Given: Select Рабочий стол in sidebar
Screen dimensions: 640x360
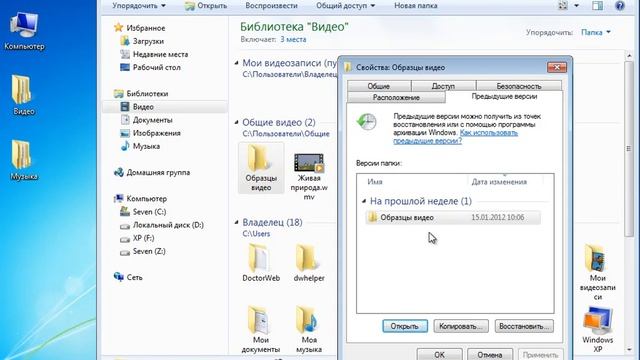Looking at the screenshot, I should pyautogui.click(x=156, y=67).
